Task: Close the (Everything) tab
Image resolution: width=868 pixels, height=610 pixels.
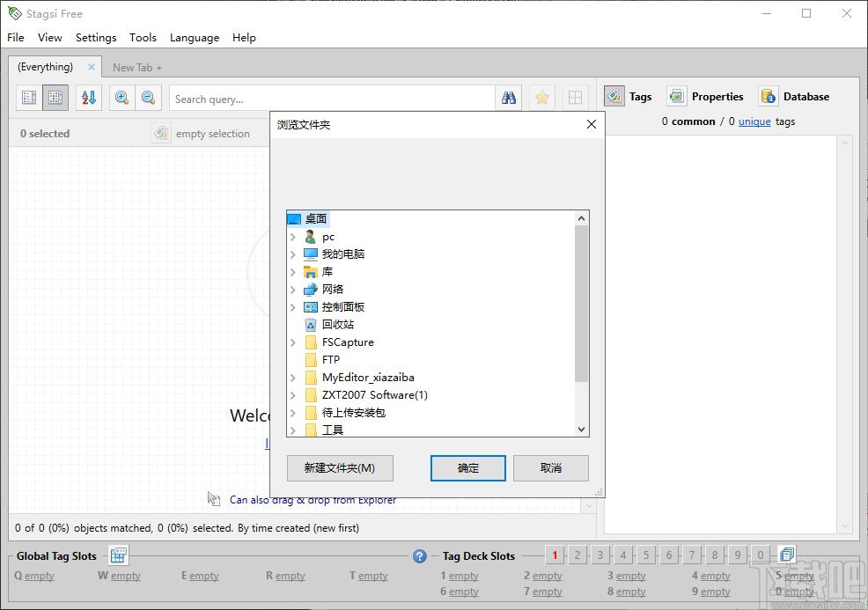Action: click(x=92, y=67)
